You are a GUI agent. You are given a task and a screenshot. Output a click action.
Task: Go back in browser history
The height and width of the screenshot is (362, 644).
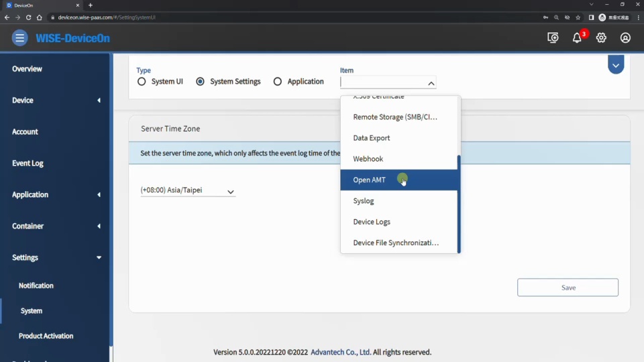point(7,17)
